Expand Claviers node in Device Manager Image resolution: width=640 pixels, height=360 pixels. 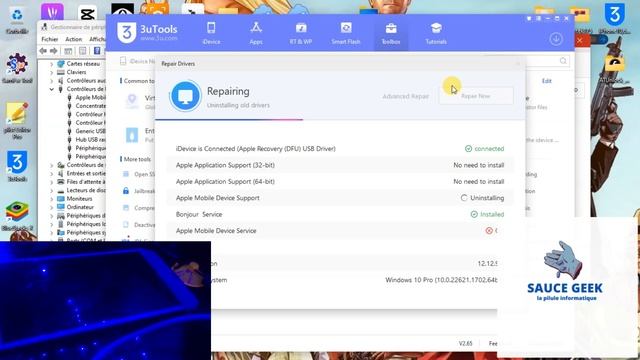click(x=52, y=72)
